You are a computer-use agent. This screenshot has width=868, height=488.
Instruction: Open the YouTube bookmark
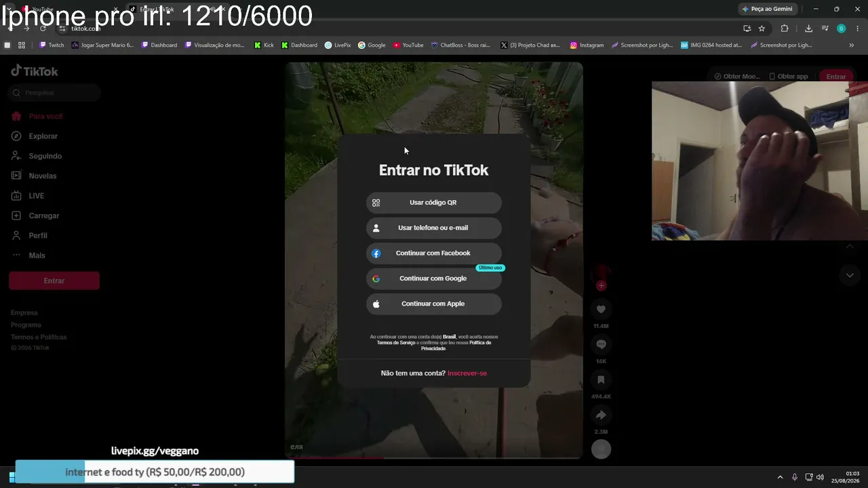coord(408,45)
